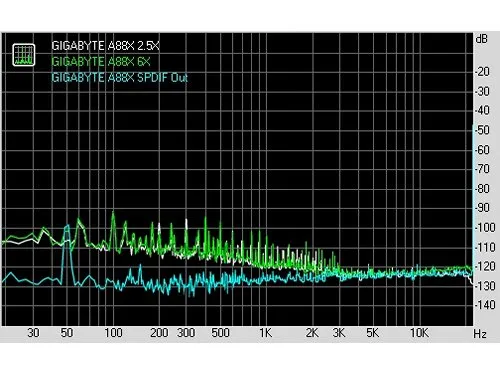This screenshot has height=375, width=500.
Task: Click the "1K" frequency axis label
Action: pos(266,333)
